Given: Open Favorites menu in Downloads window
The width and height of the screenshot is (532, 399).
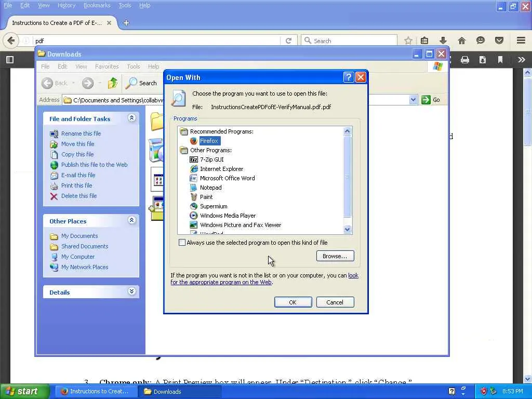Looking at the screenshot, I should point(107,66).
